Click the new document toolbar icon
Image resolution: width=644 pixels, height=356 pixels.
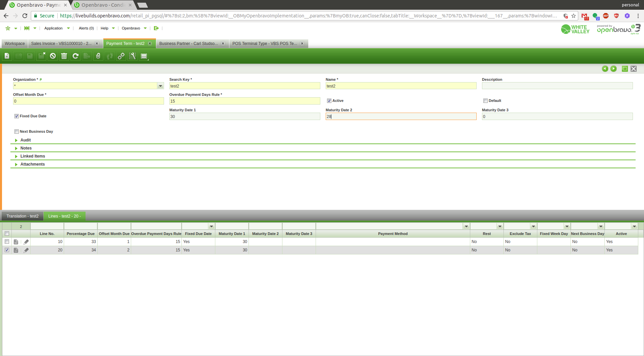coord(7,56)
